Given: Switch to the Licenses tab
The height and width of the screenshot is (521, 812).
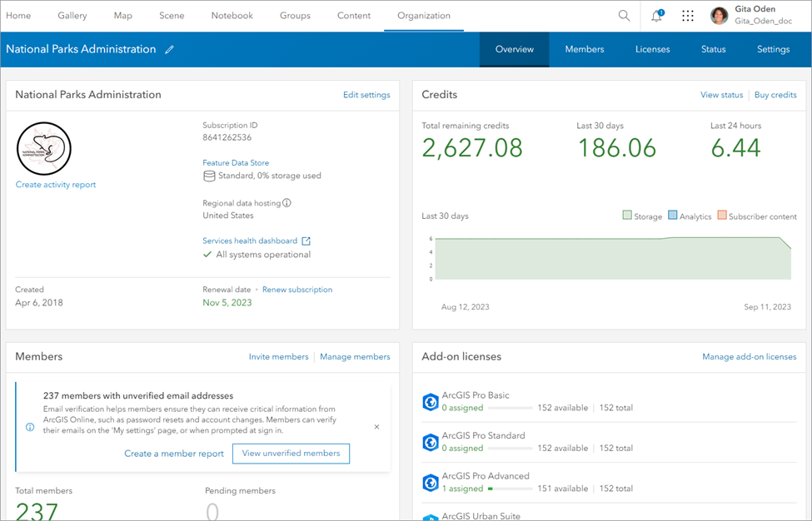Looking at the screenshot, I should point(652,50).
